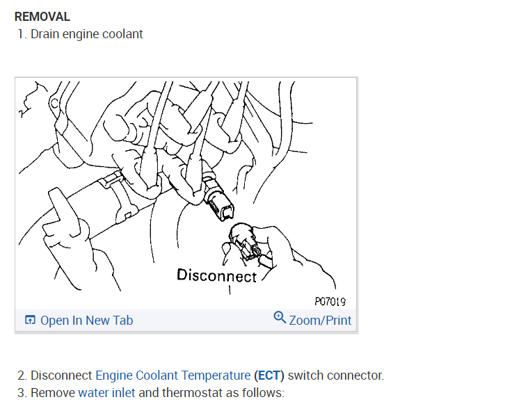Click the step number 2

tap(22, 375)
